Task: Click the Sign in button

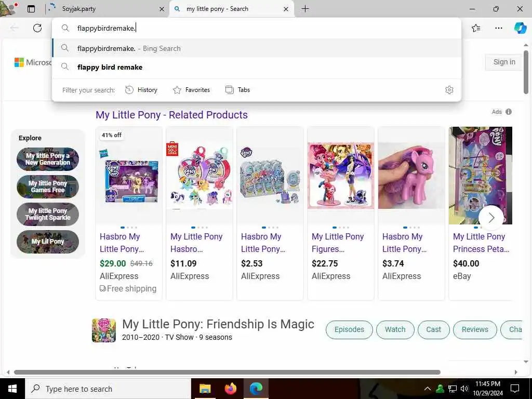Action: (x=504, y=62)
